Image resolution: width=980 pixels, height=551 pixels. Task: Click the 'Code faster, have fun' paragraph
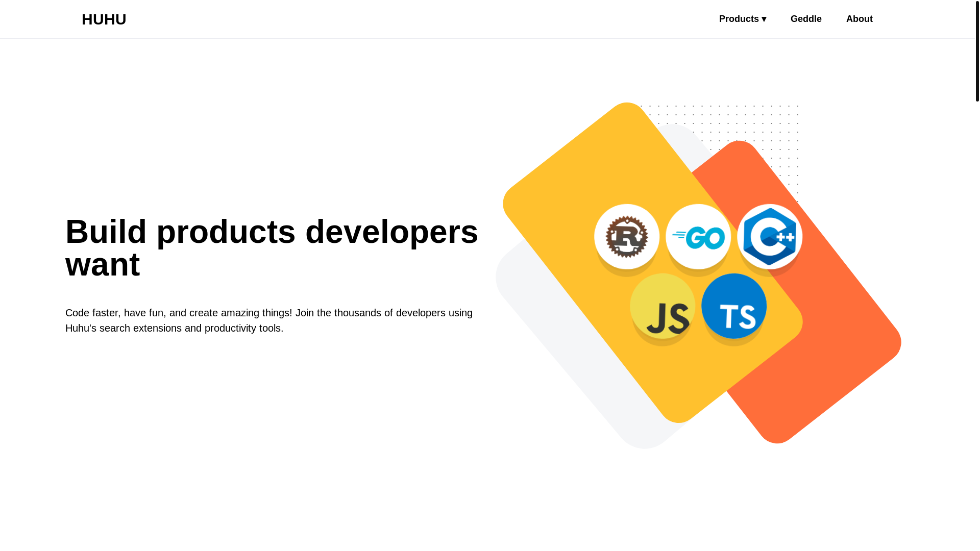(269, 320)
